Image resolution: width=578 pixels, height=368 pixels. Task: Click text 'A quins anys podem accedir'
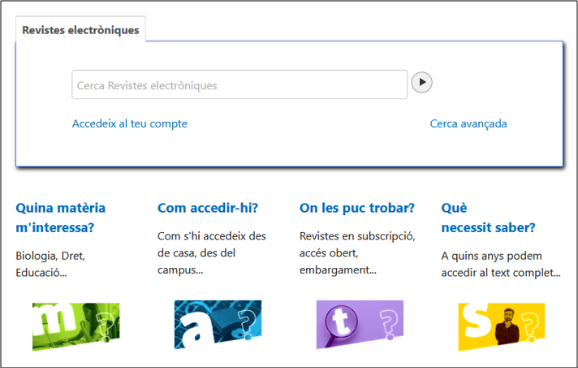492,264
